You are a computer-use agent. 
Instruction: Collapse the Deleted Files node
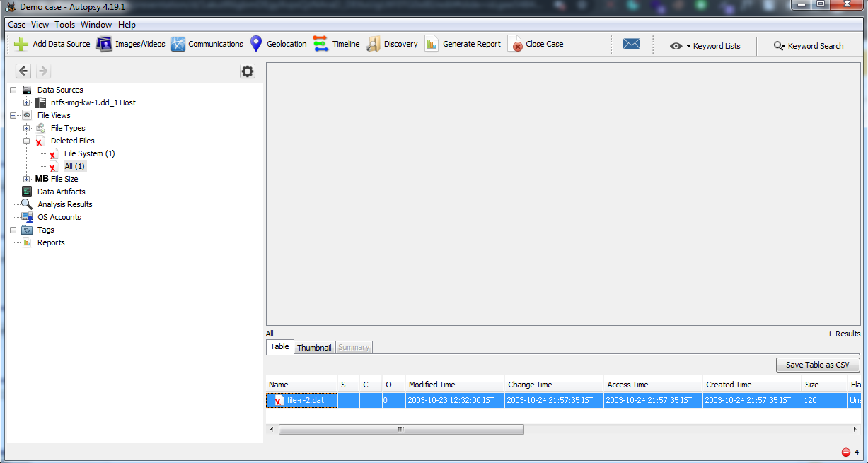click(x=27, y=141)
